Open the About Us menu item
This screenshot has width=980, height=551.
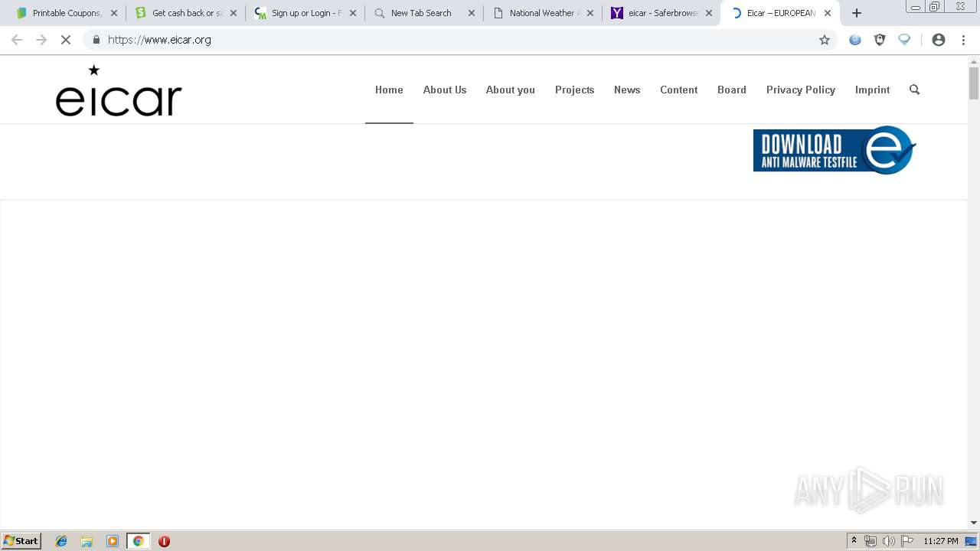pos(445,90)
